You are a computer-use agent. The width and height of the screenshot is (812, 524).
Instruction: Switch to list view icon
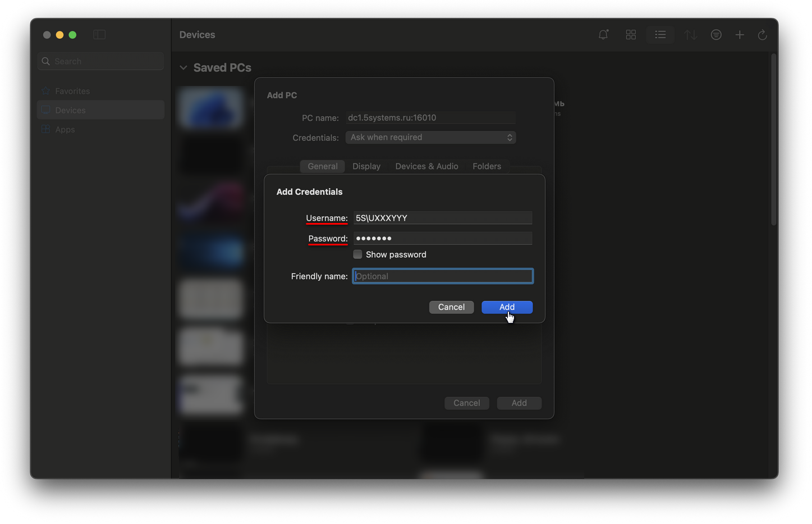click(x=660, y=35)
